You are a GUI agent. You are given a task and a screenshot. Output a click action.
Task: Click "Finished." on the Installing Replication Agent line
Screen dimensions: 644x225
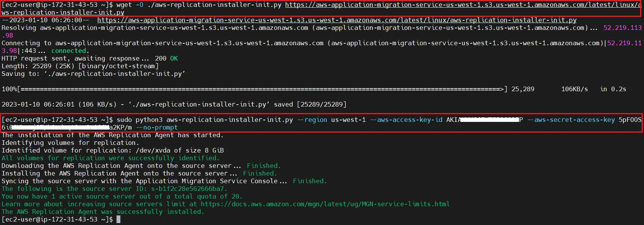(x=260, y=173)
